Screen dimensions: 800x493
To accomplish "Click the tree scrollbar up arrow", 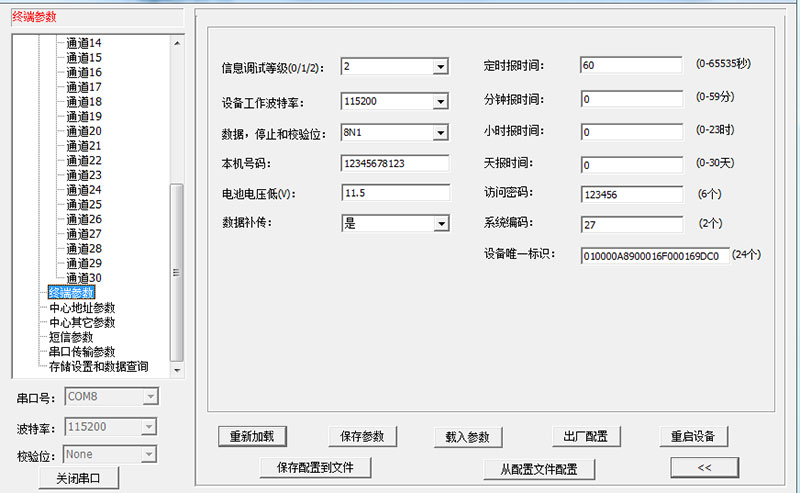I will (x=177, y=43).
